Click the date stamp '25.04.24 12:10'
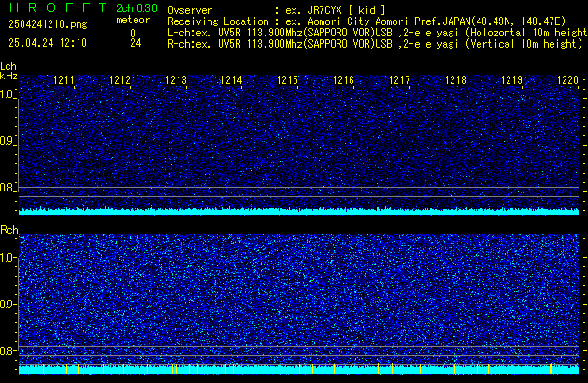This screenshot has width=588, height=383. [48, 43]
